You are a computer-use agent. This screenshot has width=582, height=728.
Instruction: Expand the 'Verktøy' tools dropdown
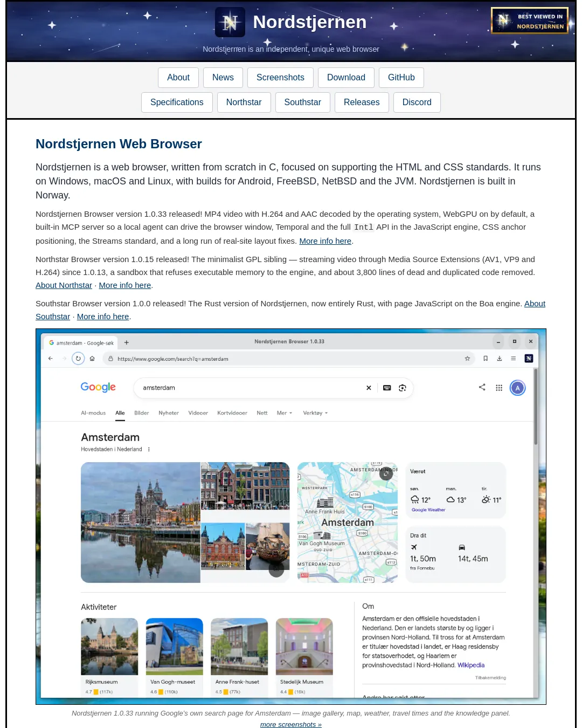point(316,413)
